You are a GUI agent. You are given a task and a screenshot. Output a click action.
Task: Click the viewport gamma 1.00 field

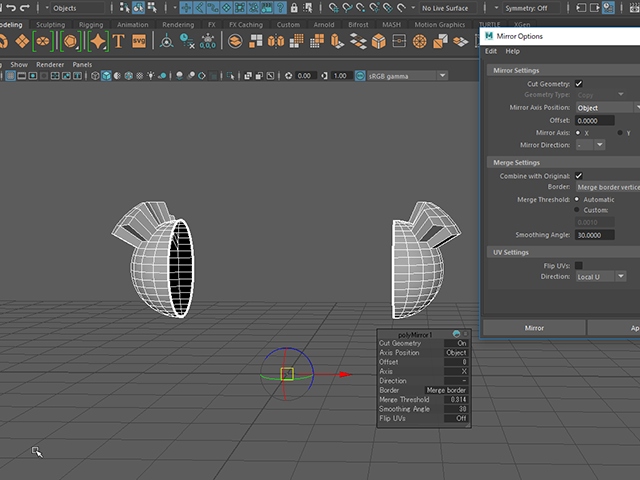pos(341,76)
